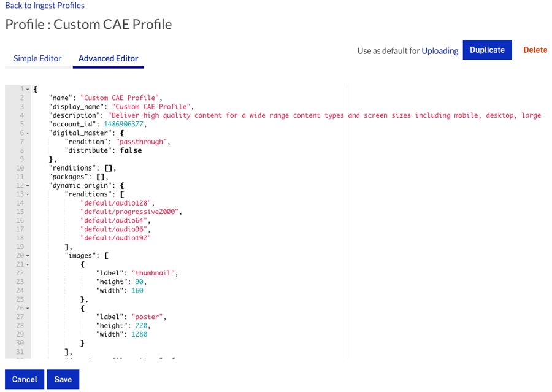Fold the dynamic_origin section at line 12
The image size is (552, 392).
[x=28, y=185]
